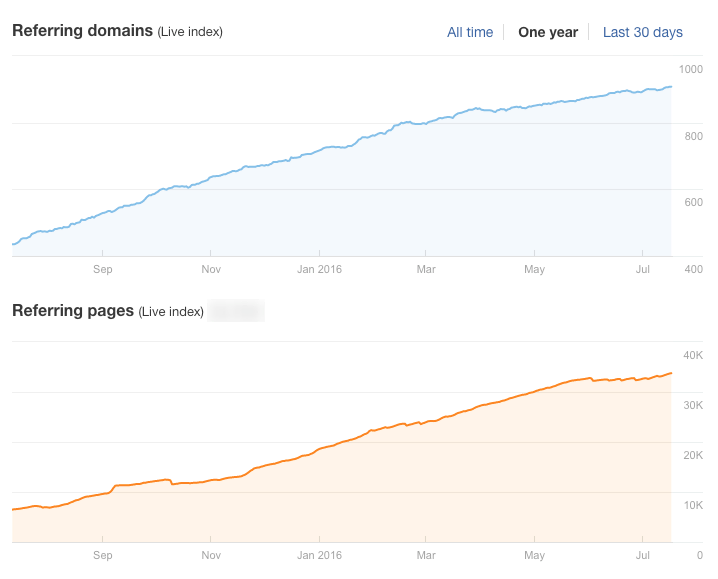
Task: Click the 10K gridline label on pages chart
Action: 693,505
